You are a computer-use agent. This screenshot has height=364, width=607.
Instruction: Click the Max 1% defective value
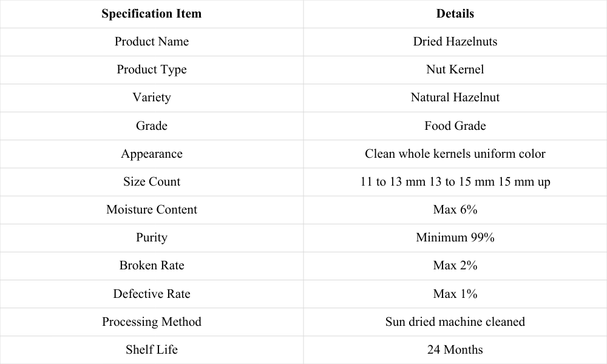pos(455,294)
